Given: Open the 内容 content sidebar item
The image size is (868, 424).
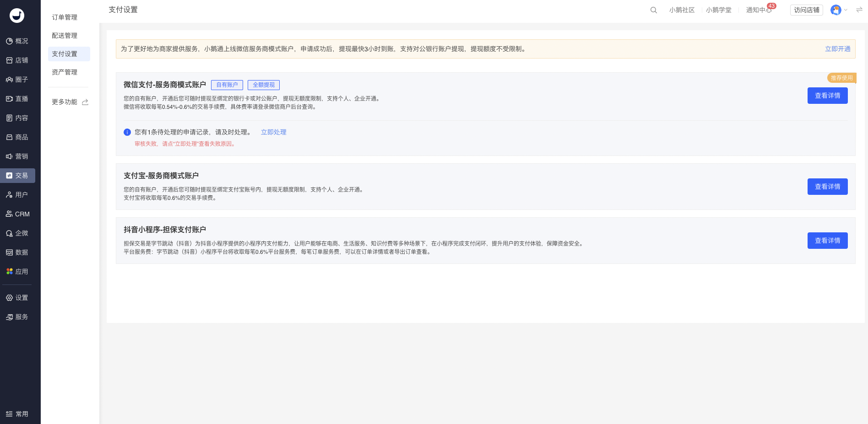Looking at the screenshot, I should [17, 118].
